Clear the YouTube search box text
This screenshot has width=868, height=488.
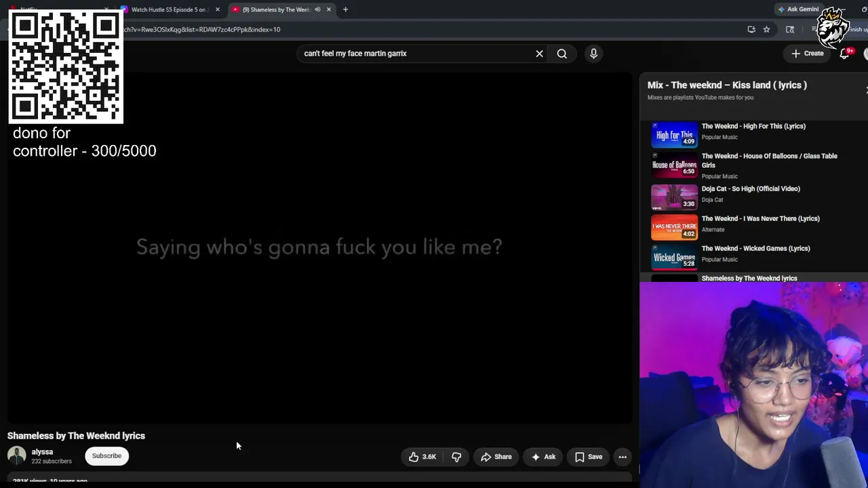click(x=539, y=54)
